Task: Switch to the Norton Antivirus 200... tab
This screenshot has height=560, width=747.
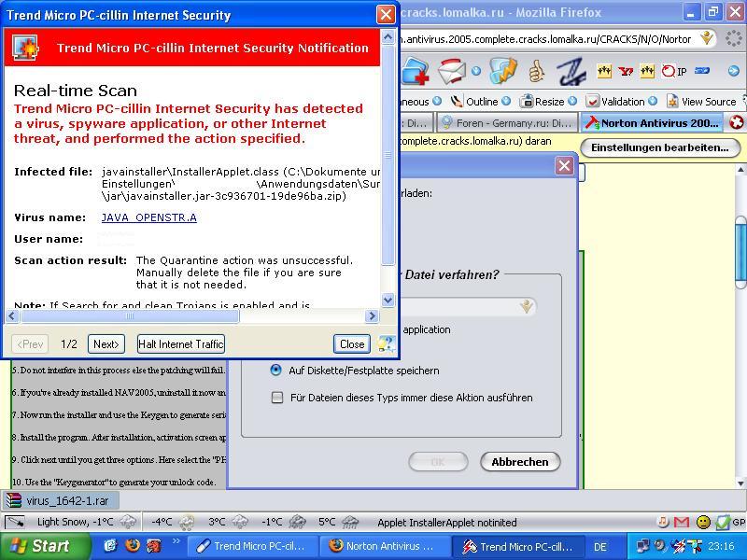Action: click(652, 123)
